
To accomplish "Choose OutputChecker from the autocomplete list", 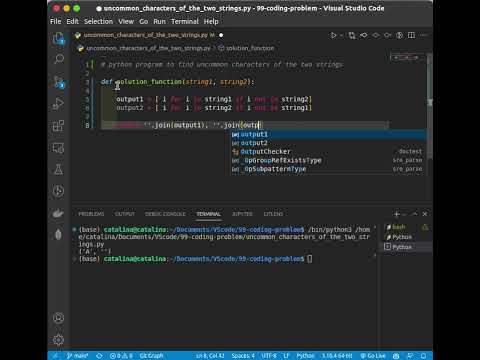I will (328, 152).
